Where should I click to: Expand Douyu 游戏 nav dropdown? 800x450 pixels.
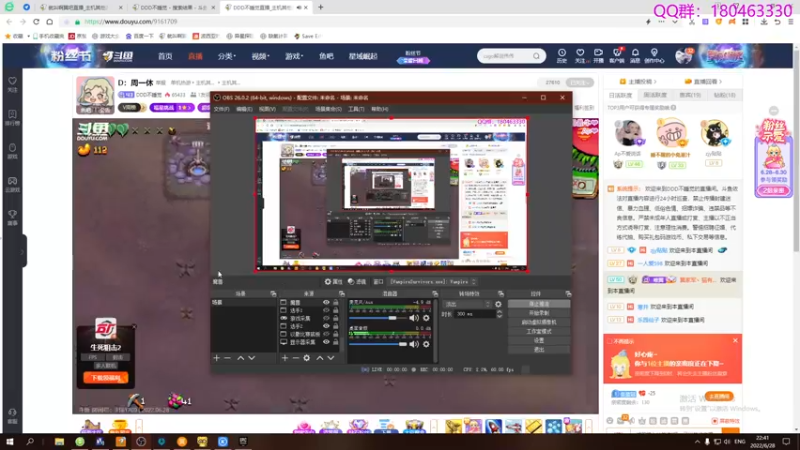[x=294, y=56]
